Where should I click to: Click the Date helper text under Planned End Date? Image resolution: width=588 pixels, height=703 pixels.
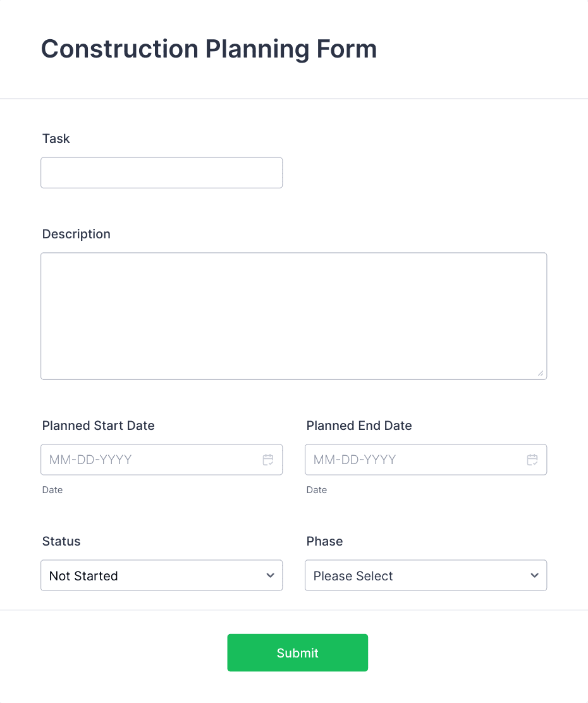pyautogui.click(x=316, y=490)
